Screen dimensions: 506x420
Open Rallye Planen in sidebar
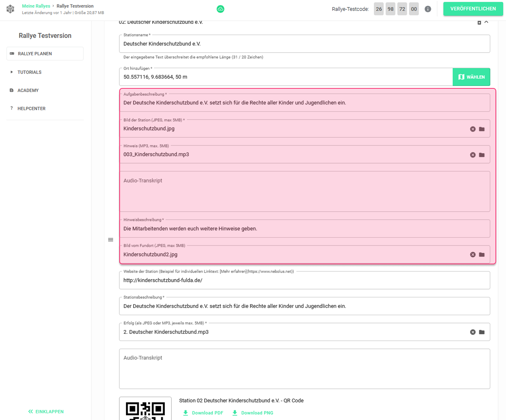pyautogui.click(x=45, y=54)
